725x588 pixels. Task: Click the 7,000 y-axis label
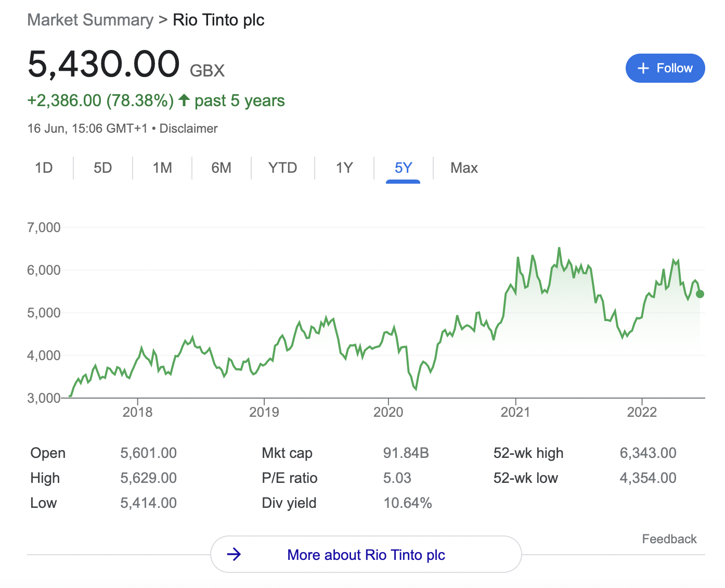click(44, 227)
